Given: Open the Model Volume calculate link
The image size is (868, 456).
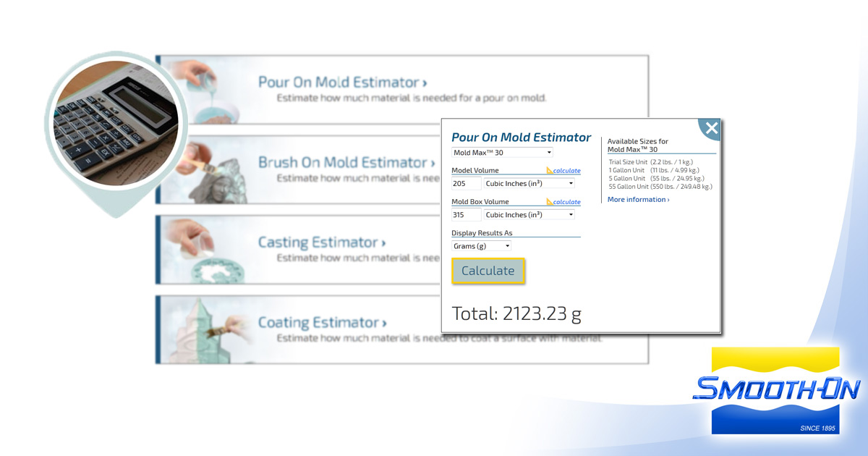Looking at the screenshot, I should pos(563,171).
